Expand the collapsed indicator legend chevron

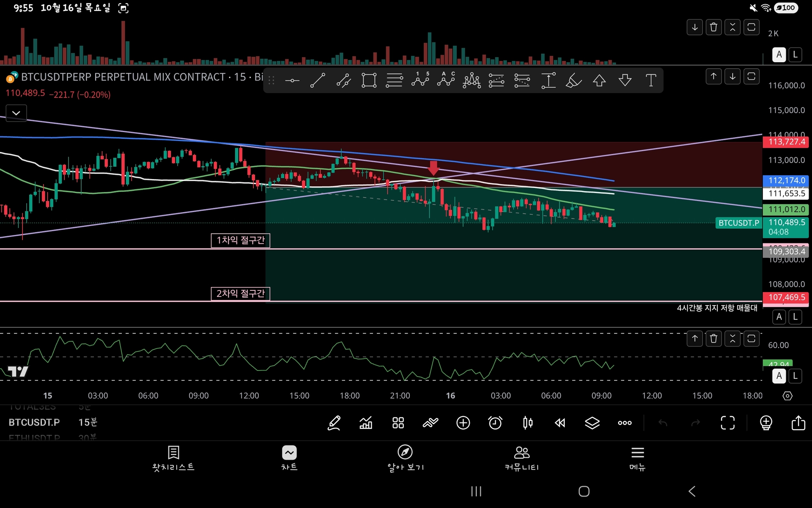point(16,113)
